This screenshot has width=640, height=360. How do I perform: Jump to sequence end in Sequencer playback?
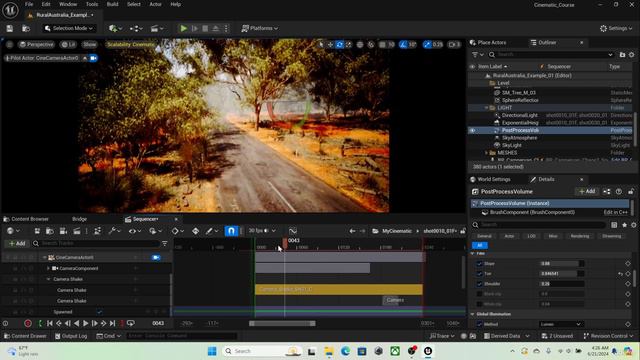click(x=113, y=323)
